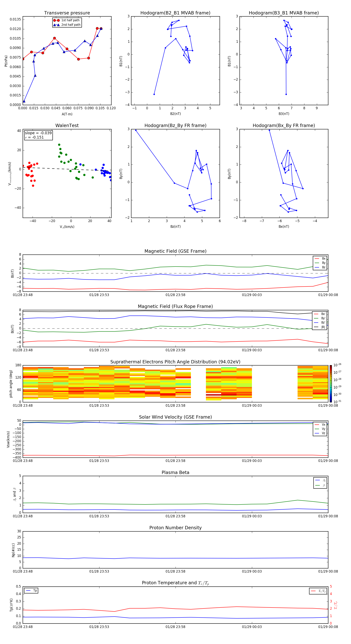Viewport: 351px width, 644px height.
Task: Click the 'Proton Temperature and Te/Tp' title
Action: [x=175, y=583]
